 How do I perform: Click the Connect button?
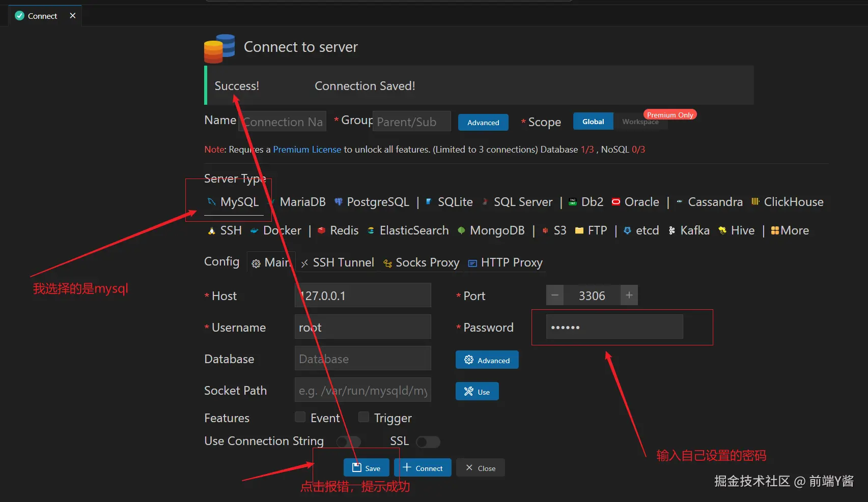(423, 468)
